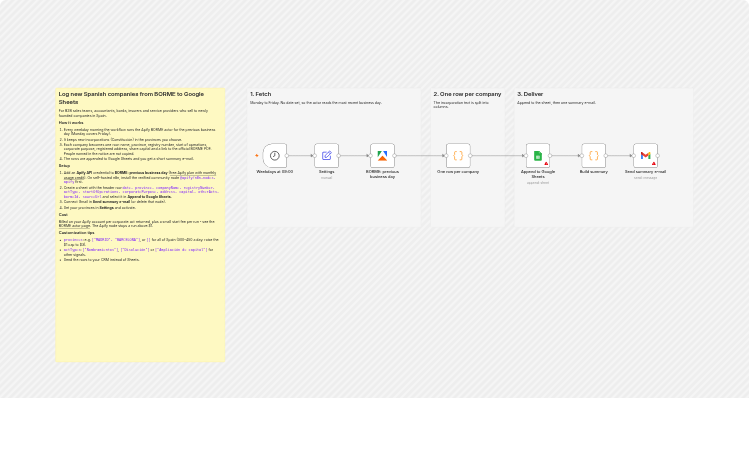Click the "Log new Spanish companies from BORME" title
Viewport: 749px width, 450px height.
(x=131, y=98)
